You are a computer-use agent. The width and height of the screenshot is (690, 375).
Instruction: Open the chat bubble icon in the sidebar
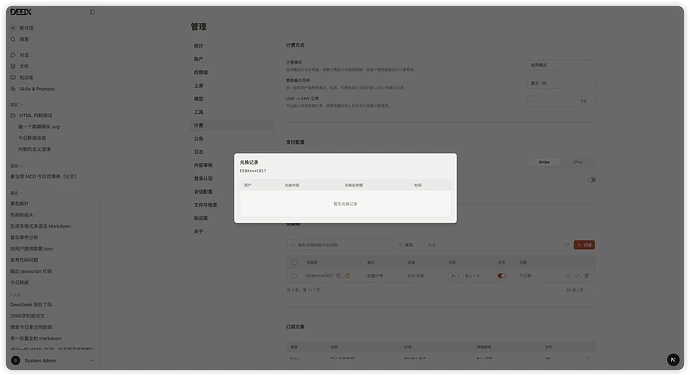tap(13, 55)
